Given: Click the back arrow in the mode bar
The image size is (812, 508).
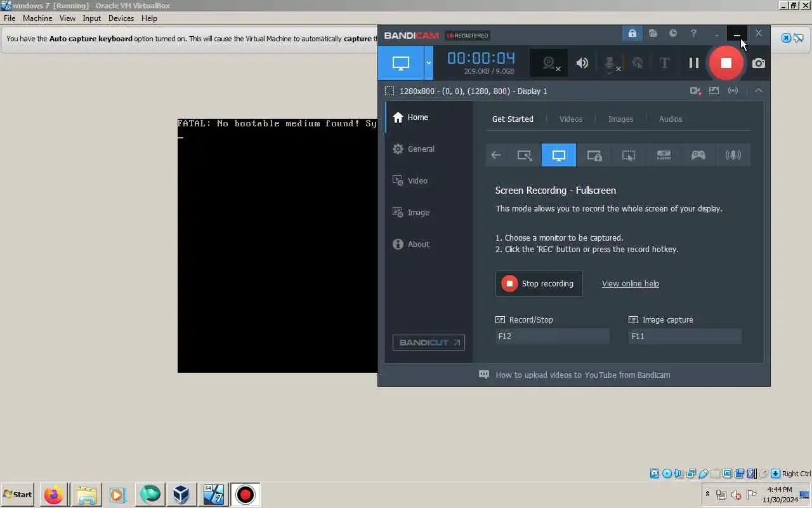Looking at the screenshot, I should (496, 155).
